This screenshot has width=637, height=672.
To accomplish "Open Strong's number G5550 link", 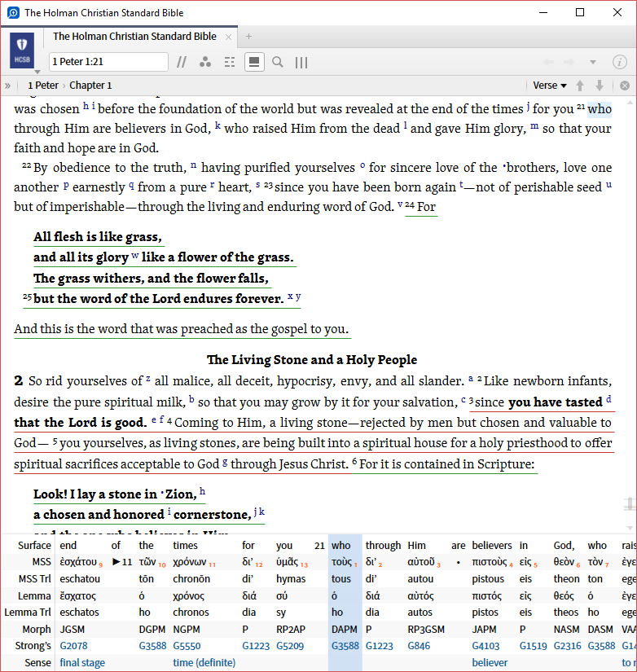I will (187, 646).
